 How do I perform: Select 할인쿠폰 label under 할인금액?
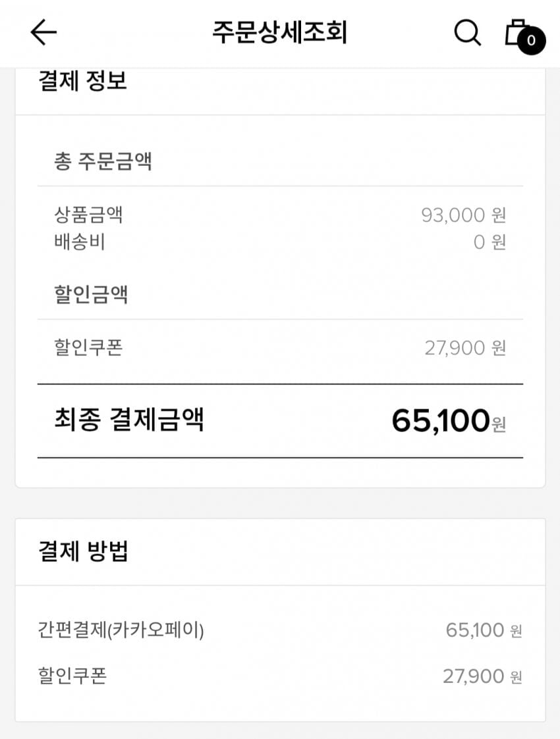pyautogui.click(x=88, y=347)
